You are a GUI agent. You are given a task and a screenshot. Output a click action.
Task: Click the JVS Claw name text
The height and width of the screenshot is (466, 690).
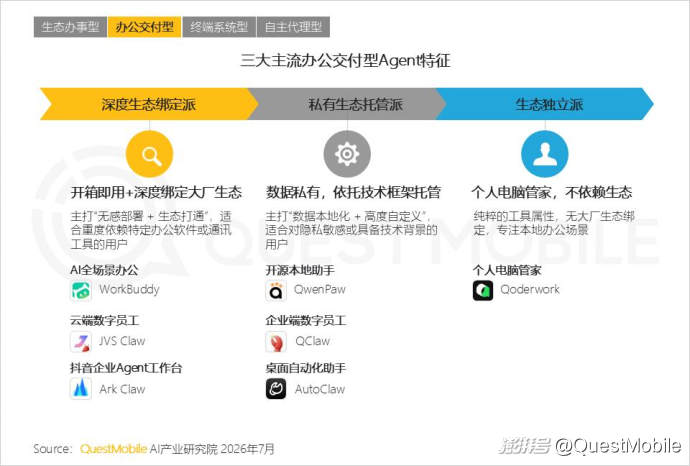(x=122, y=341)
